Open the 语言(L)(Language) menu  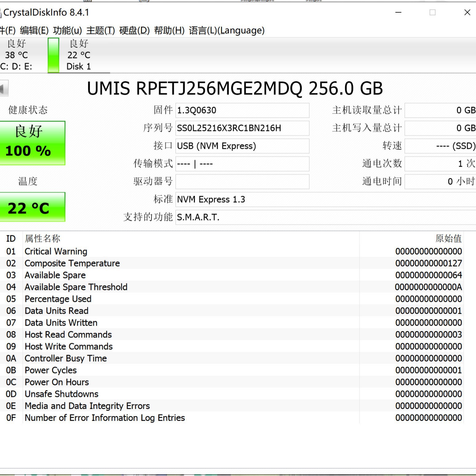pyautogui.click(x=227, y=30)
